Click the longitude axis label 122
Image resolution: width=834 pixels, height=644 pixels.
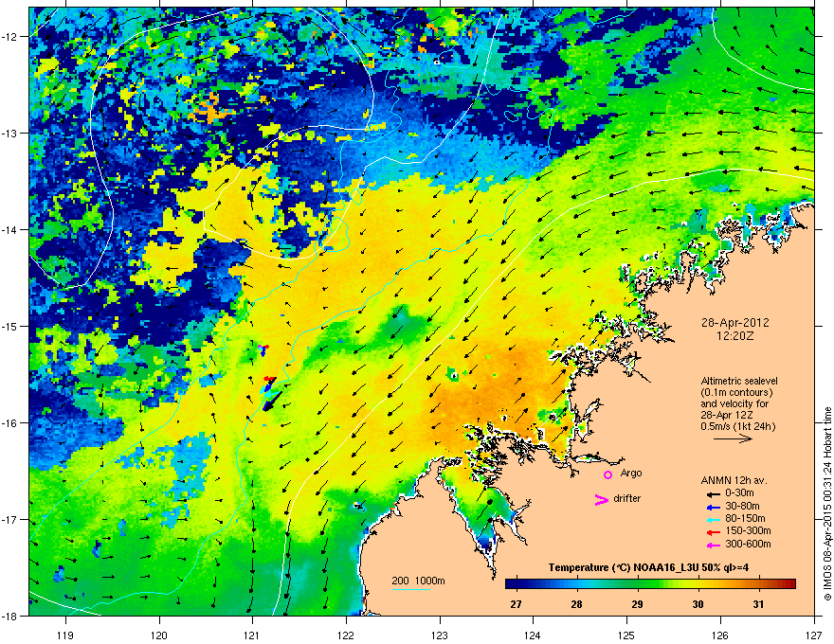346,635
